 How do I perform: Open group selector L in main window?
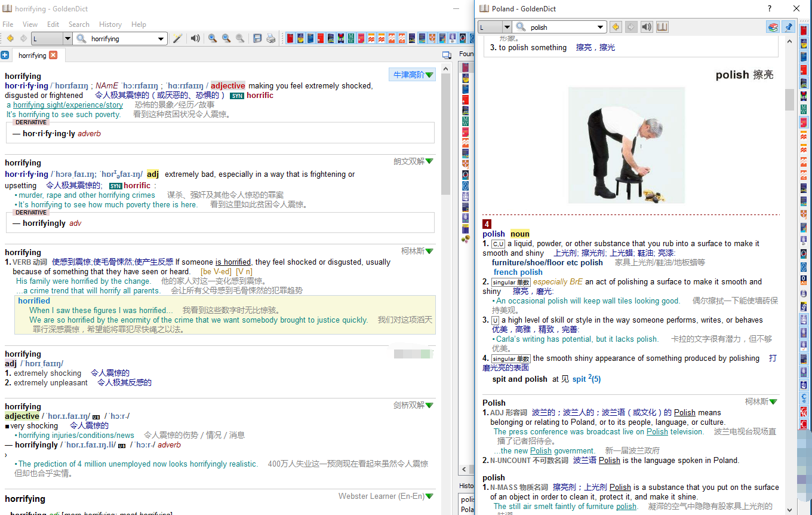(51, 39)
